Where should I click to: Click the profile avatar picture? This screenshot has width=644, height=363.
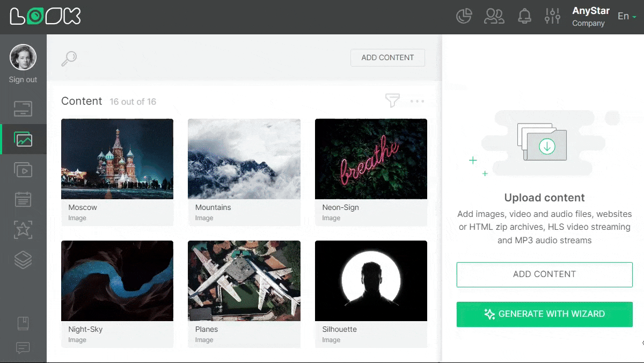[x=23, y=57]
